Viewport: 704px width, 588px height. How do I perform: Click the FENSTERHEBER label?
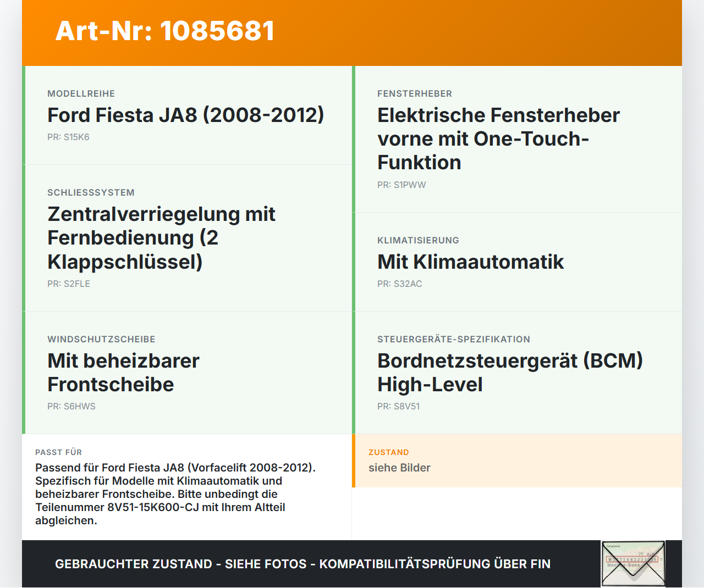coord(415,94)
